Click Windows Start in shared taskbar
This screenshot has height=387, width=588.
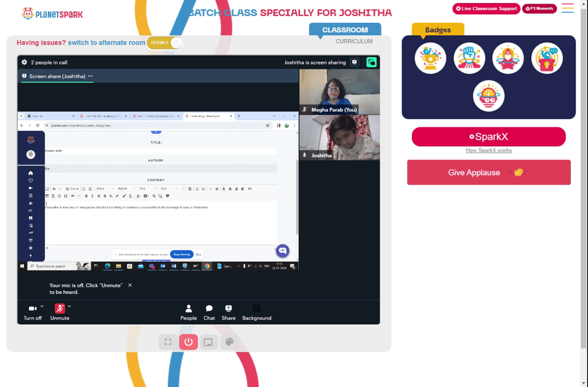click(x=22, y=266)
